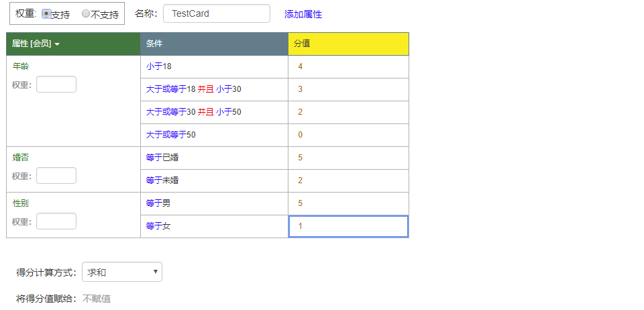The height and width of the screenshot is (310, 644).
Task: Click the 添加属性 link
Action: point(303,14)
